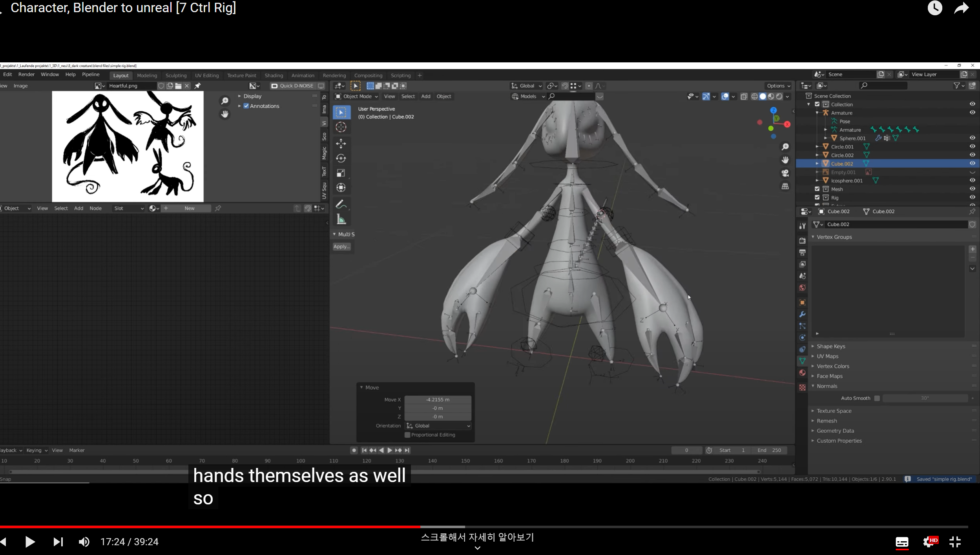980x555 pixels.
Task: Select the 3D Cursor tool
Action: click(341, 127)
